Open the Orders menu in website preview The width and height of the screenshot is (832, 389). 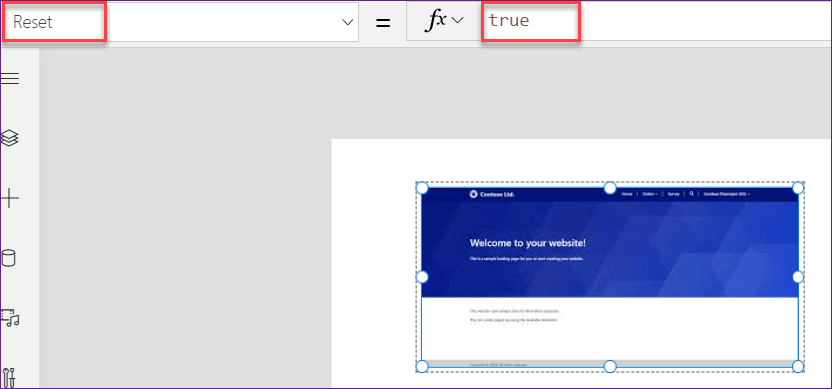click(x=650, y=194)
